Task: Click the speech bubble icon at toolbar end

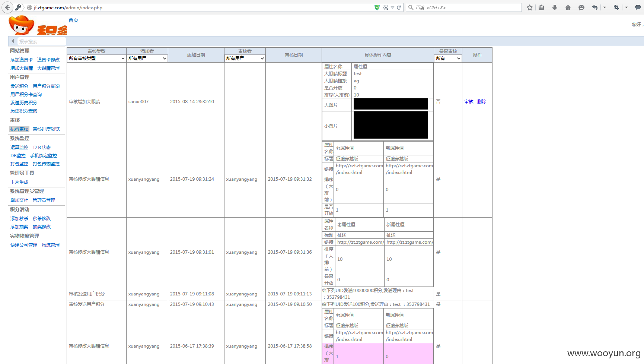Action: click(x=638, y=7)
